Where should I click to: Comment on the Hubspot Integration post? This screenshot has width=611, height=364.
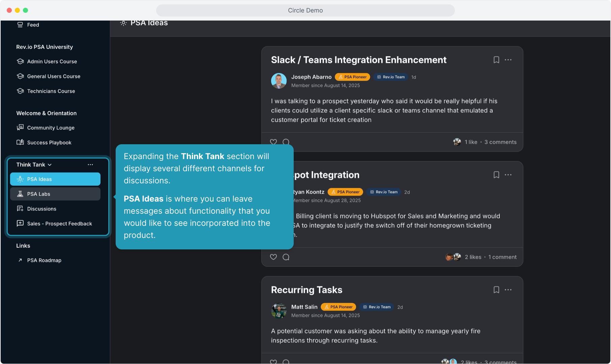[x=286, y=257]
